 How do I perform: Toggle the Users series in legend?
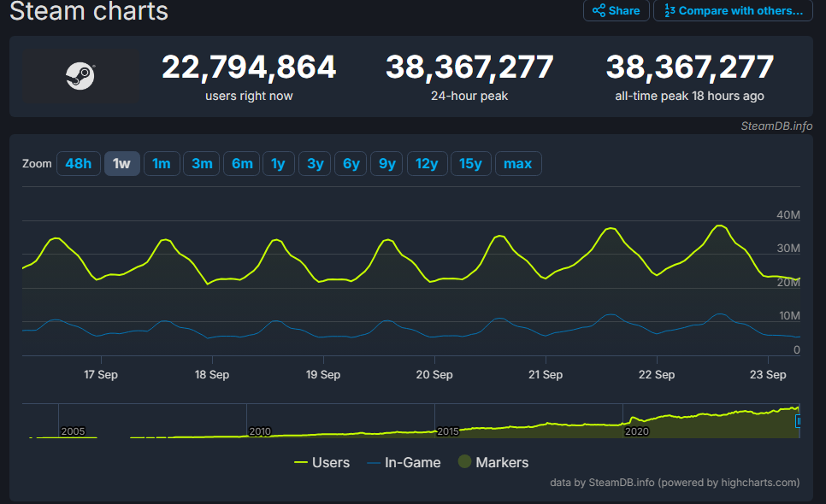322,462
